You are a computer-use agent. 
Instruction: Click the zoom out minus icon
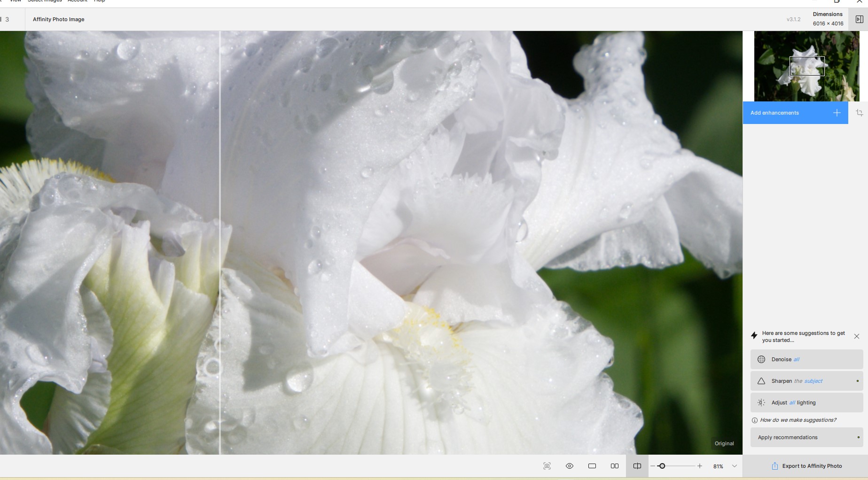[x=653, y=466]
